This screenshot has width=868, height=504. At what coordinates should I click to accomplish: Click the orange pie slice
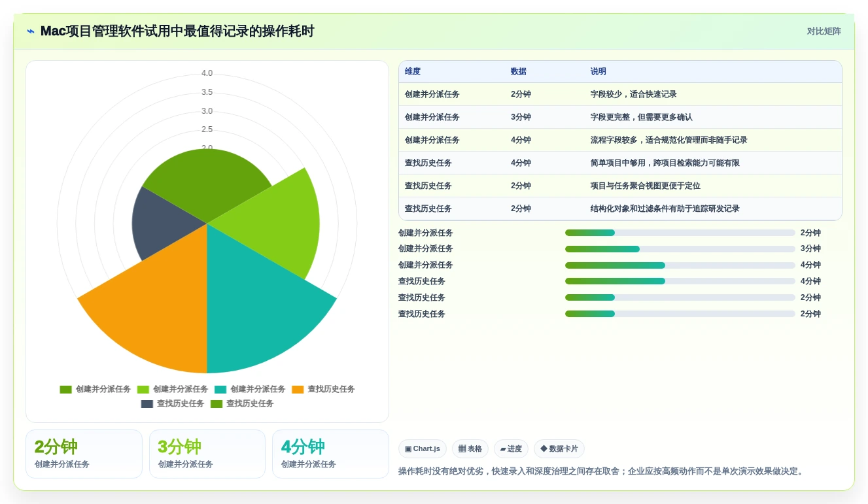pos(157,307)
